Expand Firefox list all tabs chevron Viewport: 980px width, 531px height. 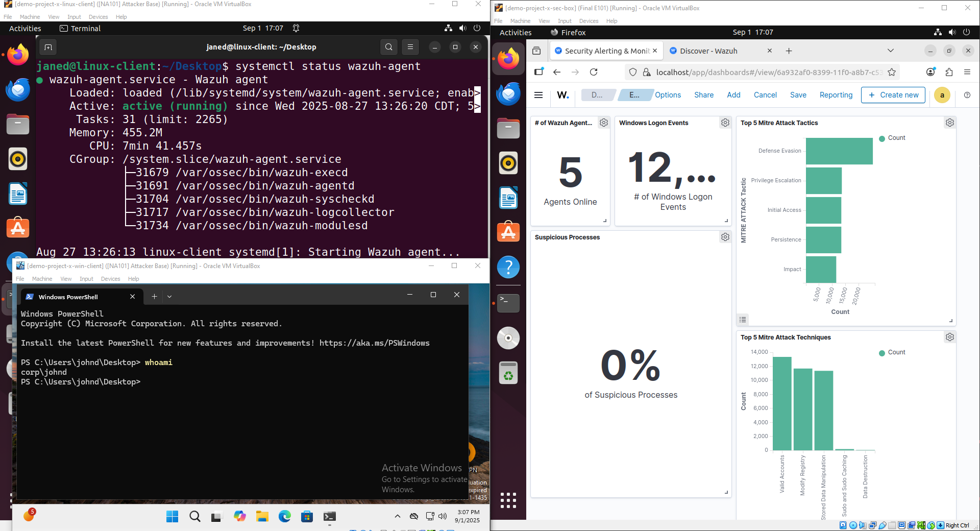tap(890, 51)
